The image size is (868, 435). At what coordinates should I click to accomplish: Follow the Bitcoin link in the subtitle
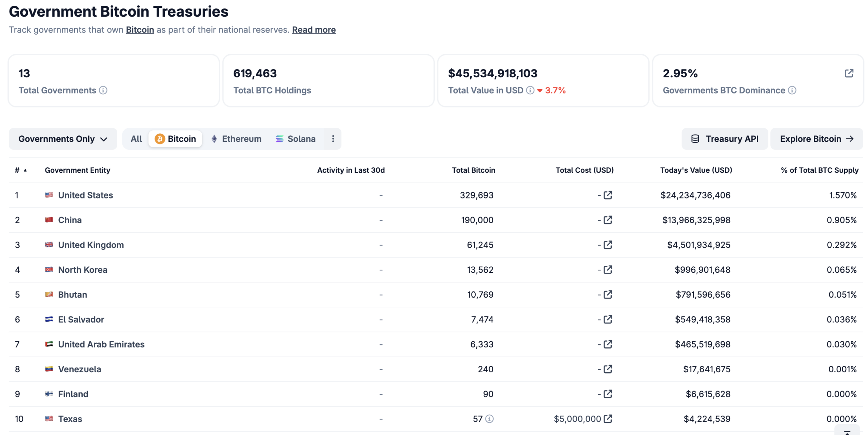click(140, 30)
